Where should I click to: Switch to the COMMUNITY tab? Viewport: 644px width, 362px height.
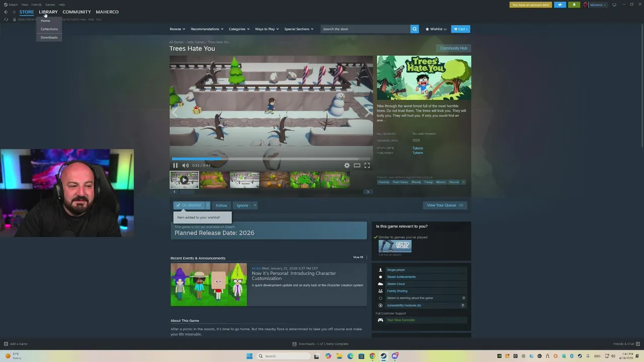pos(76,12)
